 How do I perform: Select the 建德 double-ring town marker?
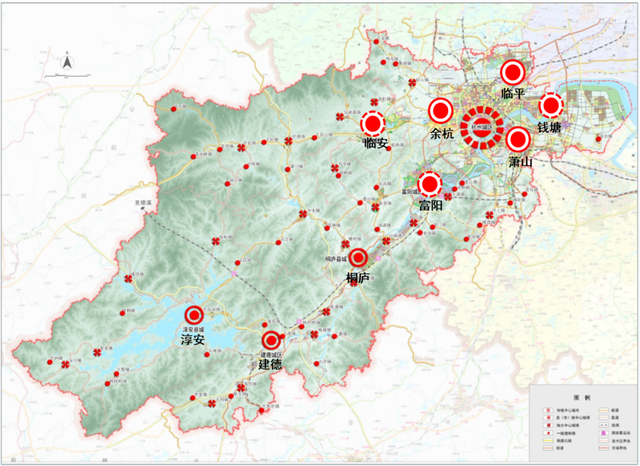271,340
